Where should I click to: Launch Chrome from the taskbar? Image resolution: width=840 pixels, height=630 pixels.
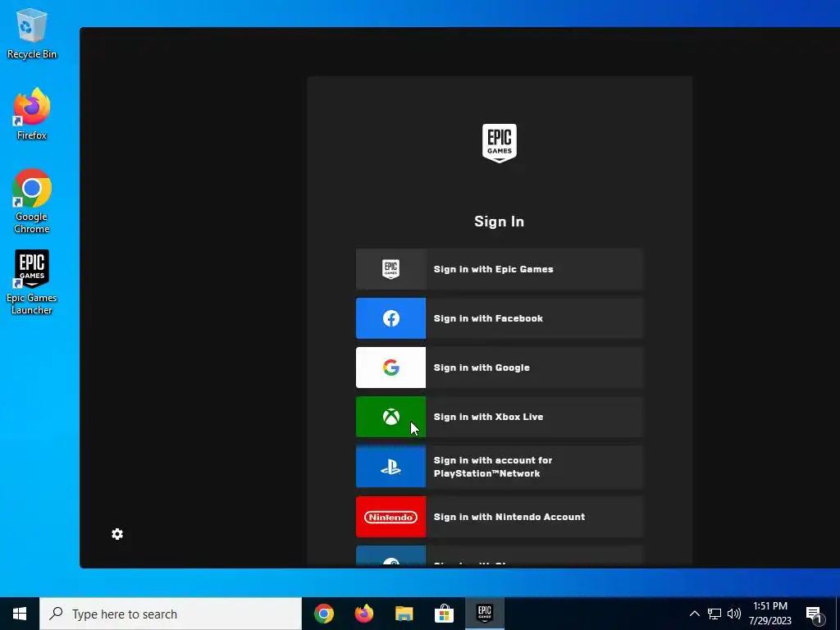click(324, 614)
